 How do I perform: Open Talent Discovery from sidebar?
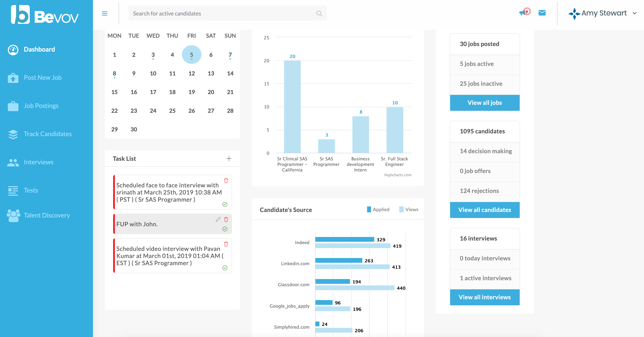tap(46, 215)
